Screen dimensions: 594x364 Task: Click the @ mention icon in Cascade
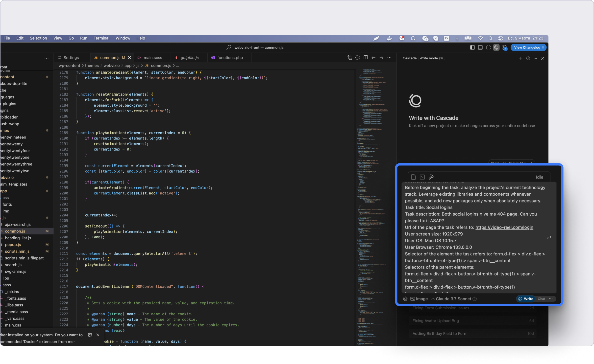[405, 299]
